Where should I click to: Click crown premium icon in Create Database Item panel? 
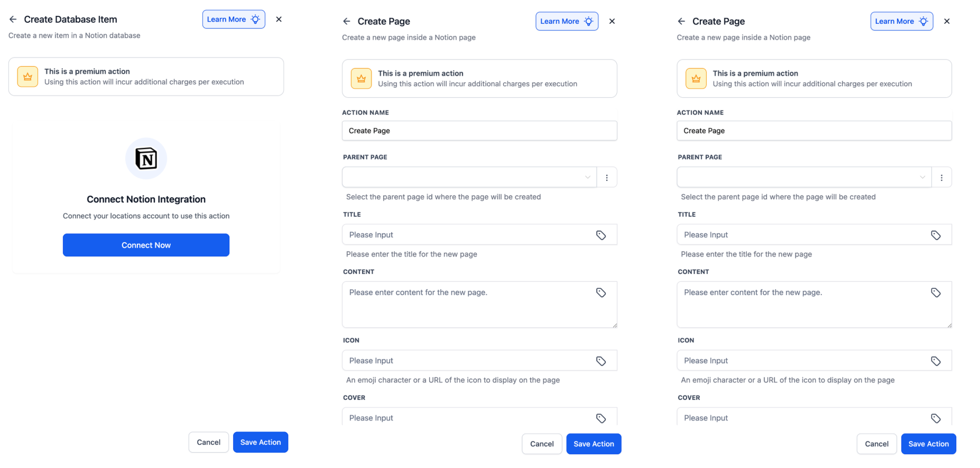(x=27, y=77)
